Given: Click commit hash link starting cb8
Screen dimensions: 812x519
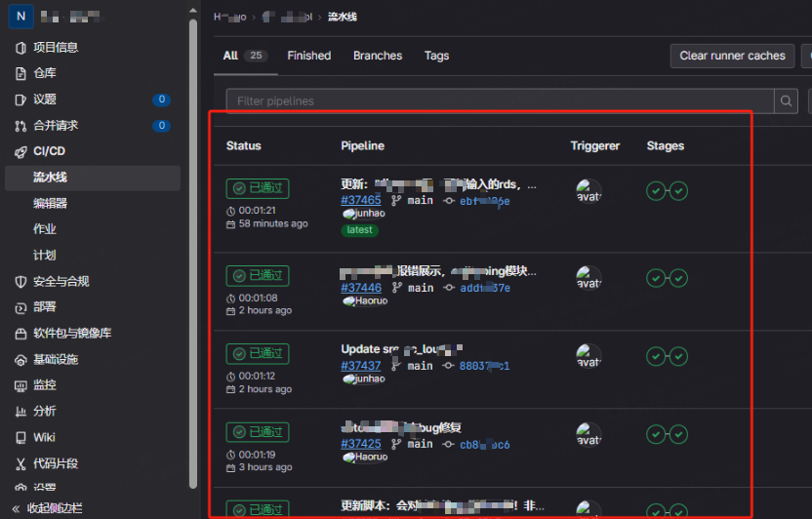Looking at the screenshot, I should coord(485,445).
